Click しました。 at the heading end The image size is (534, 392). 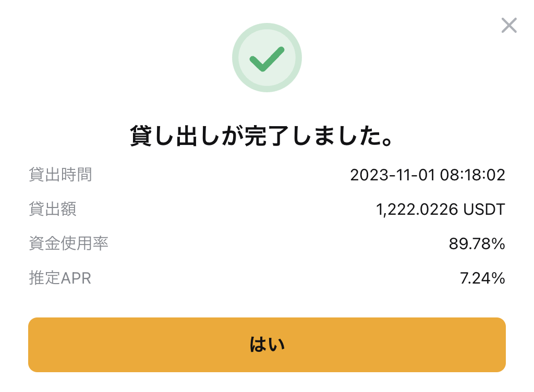click(343, 136)
